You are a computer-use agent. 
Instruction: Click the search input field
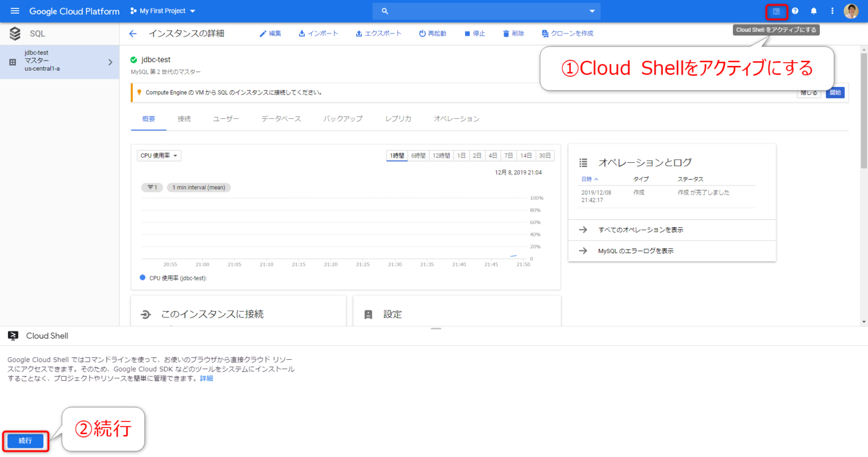click(487, 11)
